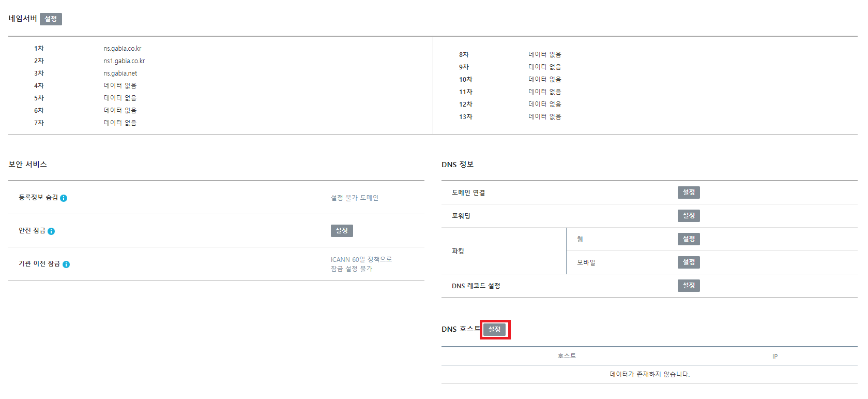Open 설정 for 포워딩
The width and height of the screenshot is (868, 399).
coord(689,216)
